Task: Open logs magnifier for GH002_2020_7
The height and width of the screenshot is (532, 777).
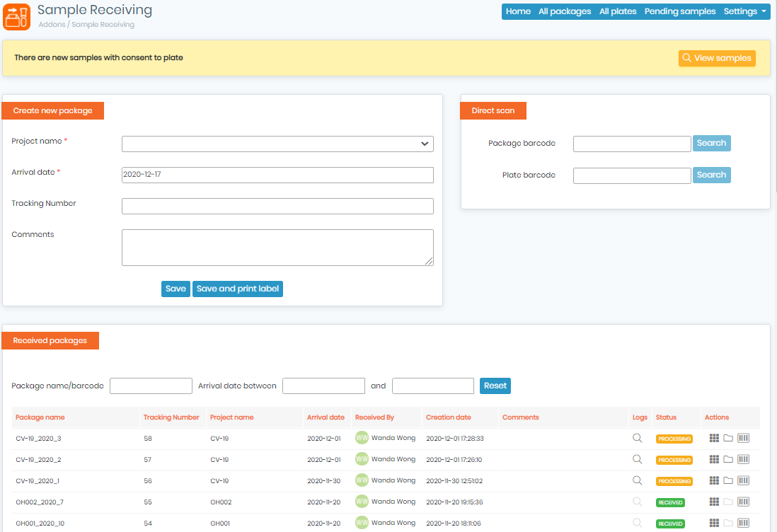Action: (638, 502)
